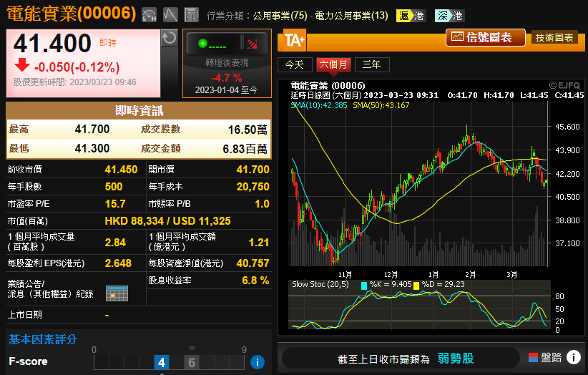Viewport: 588px width, 375px height.
Task: Click the 每股資產淨值 value 40.757
Action: coord(253,263)
